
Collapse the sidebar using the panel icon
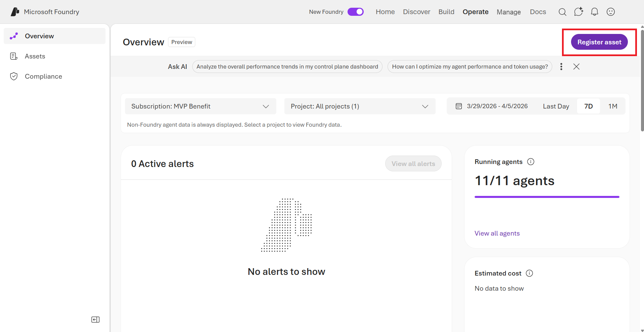(95, 320)
